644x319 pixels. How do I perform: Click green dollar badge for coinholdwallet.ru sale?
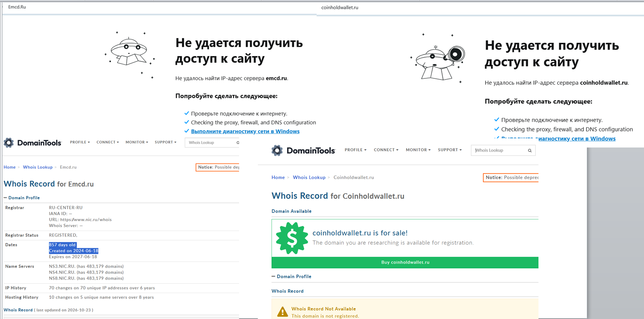click(x=292, y=238)
